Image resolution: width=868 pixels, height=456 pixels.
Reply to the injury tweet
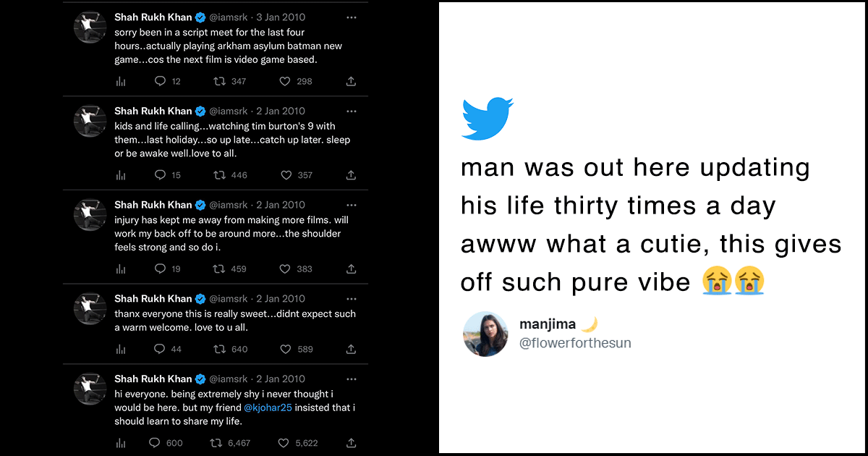[161, 269]
